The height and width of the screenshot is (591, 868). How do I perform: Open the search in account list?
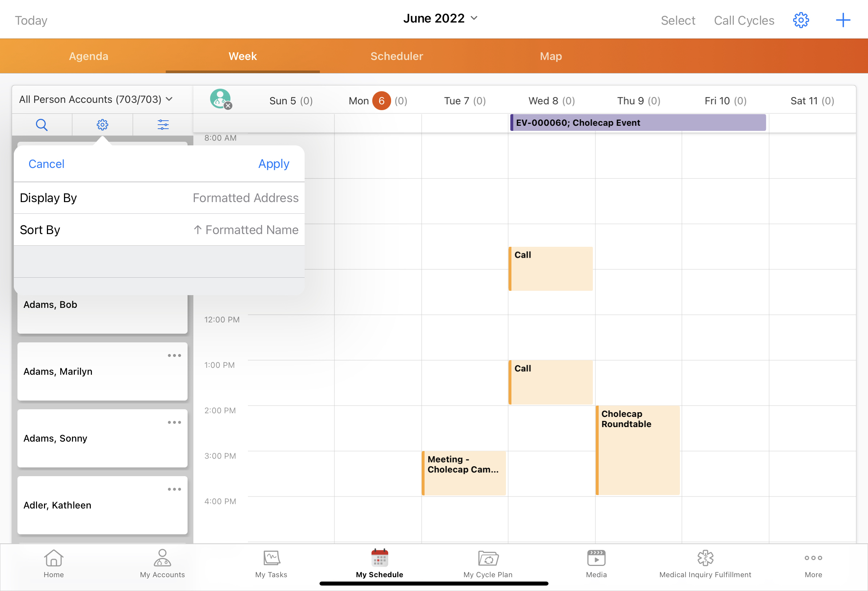tap(42, 124)
